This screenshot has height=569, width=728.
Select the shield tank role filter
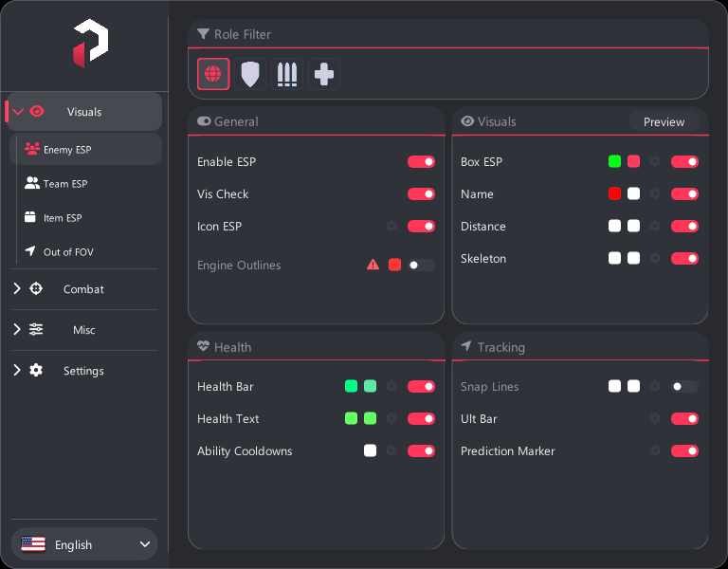point(250,74)
